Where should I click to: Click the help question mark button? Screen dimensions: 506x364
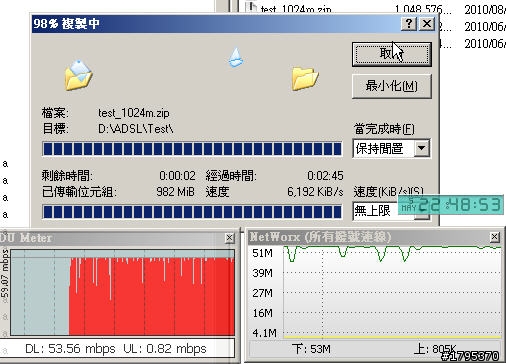[x=409, y=24]
